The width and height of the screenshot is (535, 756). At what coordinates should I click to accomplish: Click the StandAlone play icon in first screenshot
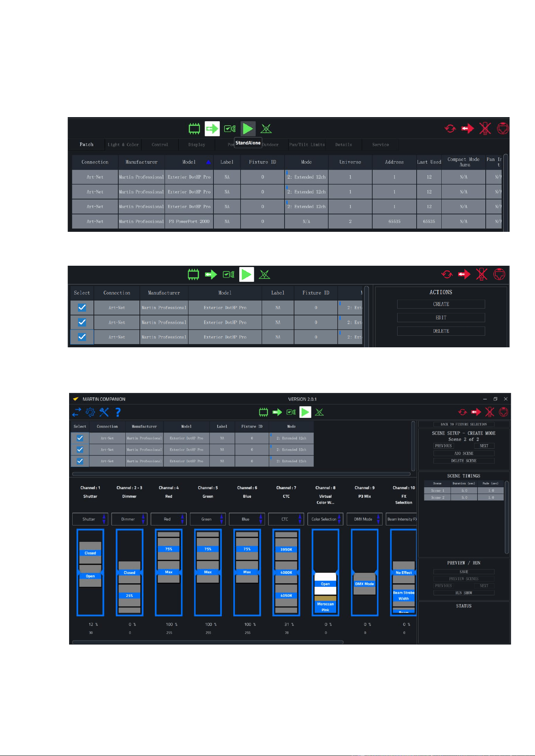click(x=248, y=129)
